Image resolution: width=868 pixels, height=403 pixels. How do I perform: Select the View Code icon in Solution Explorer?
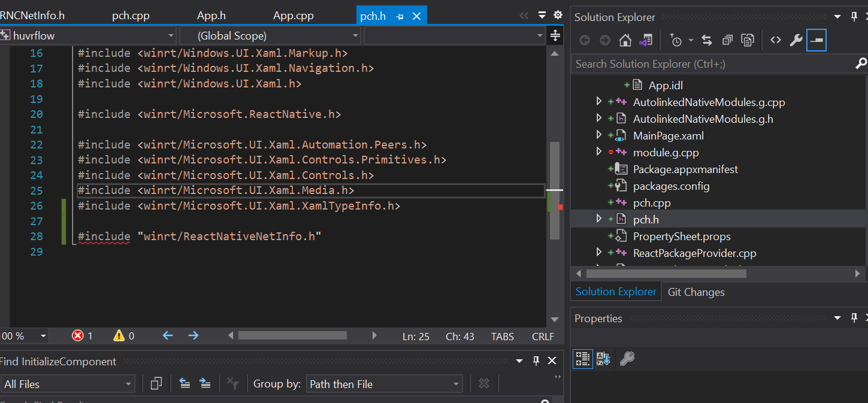point(775,40)
